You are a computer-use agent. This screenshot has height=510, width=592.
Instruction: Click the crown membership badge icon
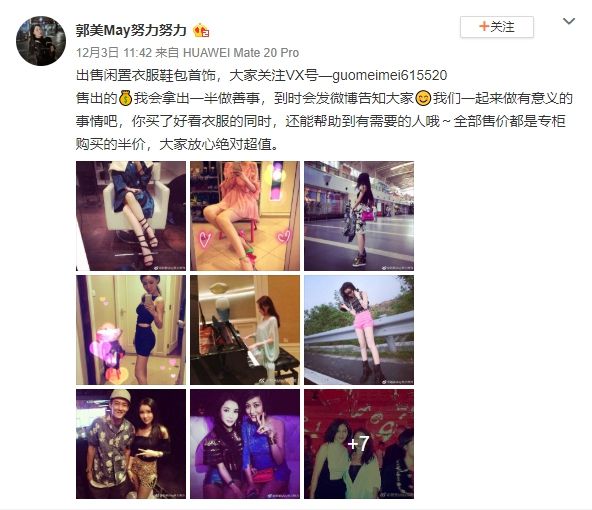[201, 31]
